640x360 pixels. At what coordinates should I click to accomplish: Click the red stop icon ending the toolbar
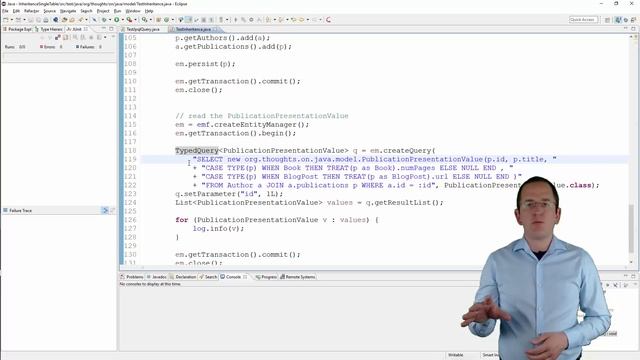click(x=328, y=20)
